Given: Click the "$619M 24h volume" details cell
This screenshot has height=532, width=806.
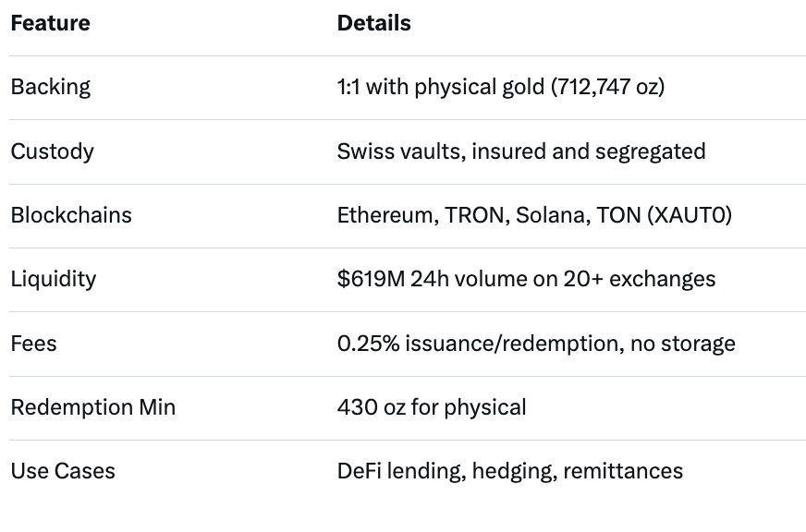Looking at the screenshot, I should [526, 279].
